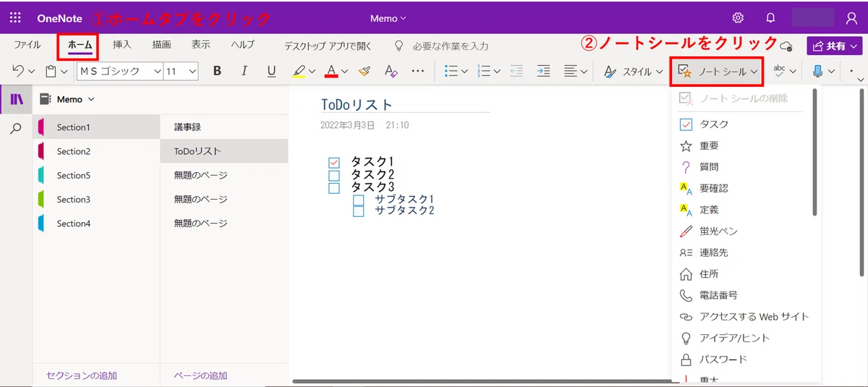Image resolution: width=868 pixels, height=387 pixels.
Task: Switch to the ホーム tab
Action: pos(80,45)
